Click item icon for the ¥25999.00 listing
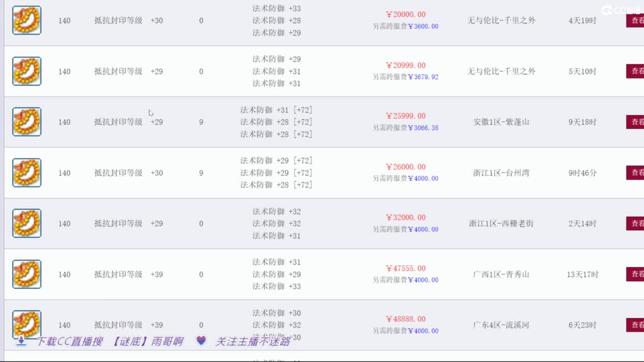 tap(27, 122)
